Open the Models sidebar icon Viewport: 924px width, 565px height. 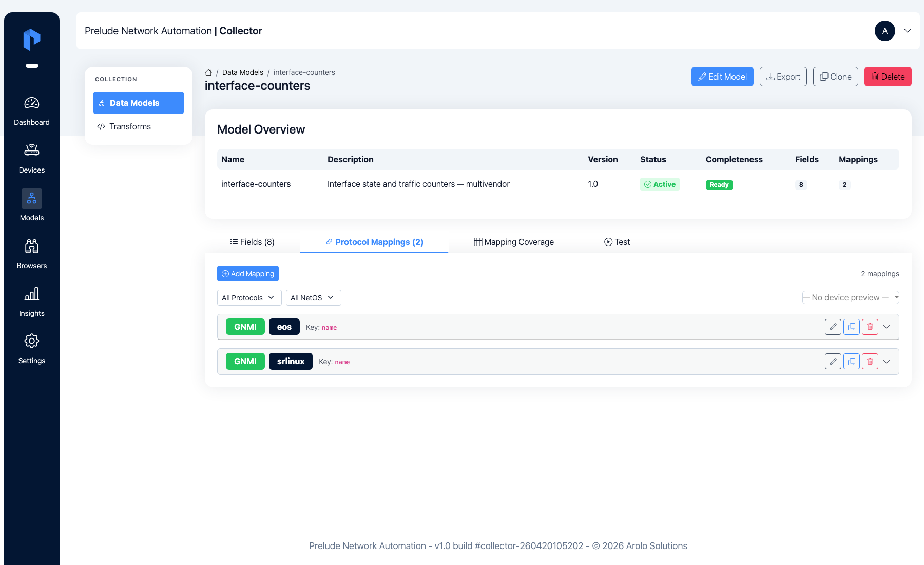pos(32,198)
